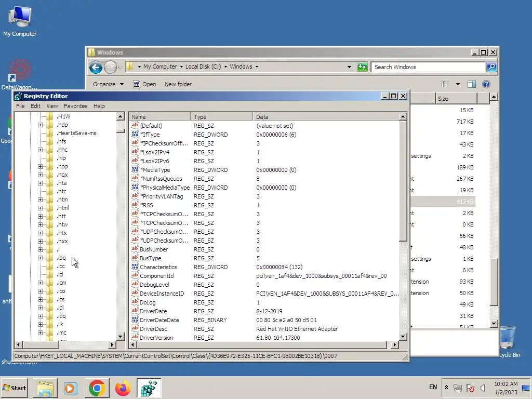
Task: Click the Open button in explorer toolbar
Action: (x=144, y=84)
